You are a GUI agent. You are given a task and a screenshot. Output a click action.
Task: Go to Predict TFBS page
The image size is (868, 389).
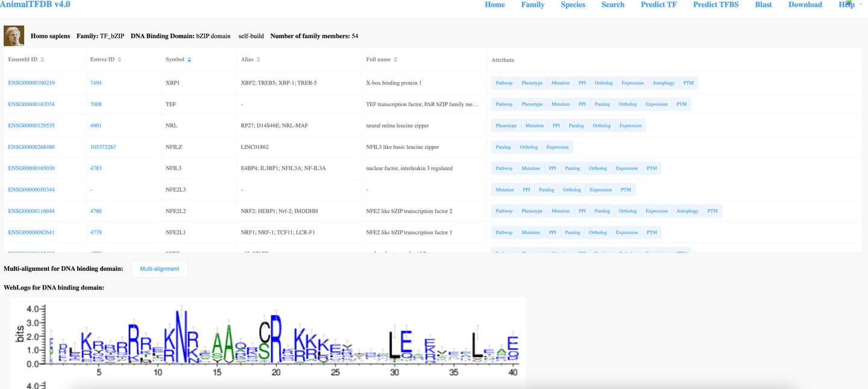tap(715, 5)
